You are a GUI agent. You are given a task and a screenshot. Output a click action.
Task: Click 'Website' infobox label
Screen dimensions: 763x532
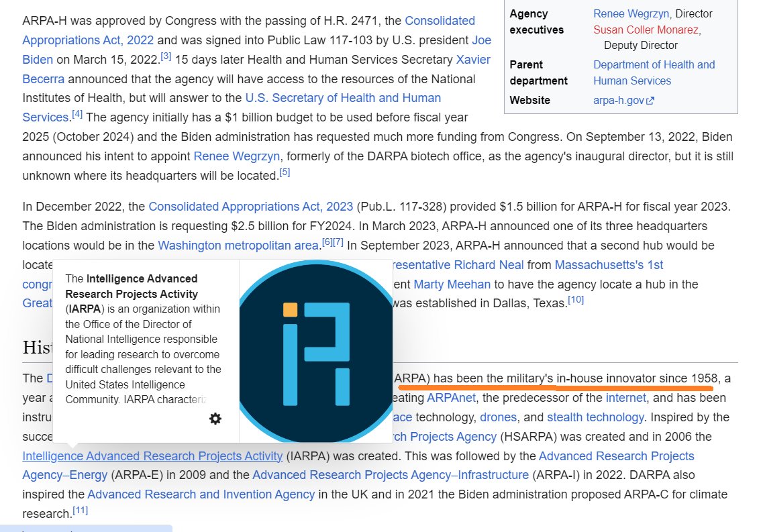pyautogui.click(x=529, y=101)
